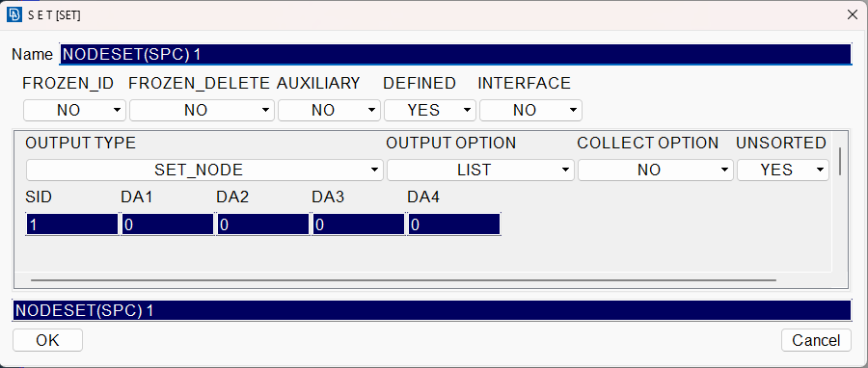868x368 pixels.
Task: Change the DEFINED dropdown value
Action: tap(430, 110)
